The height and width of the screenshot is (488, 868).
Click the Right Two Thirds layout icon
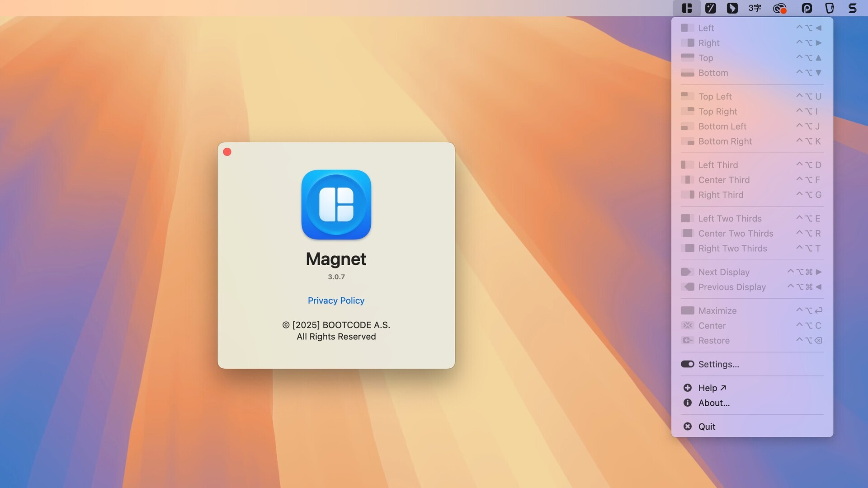click(687, 248)
